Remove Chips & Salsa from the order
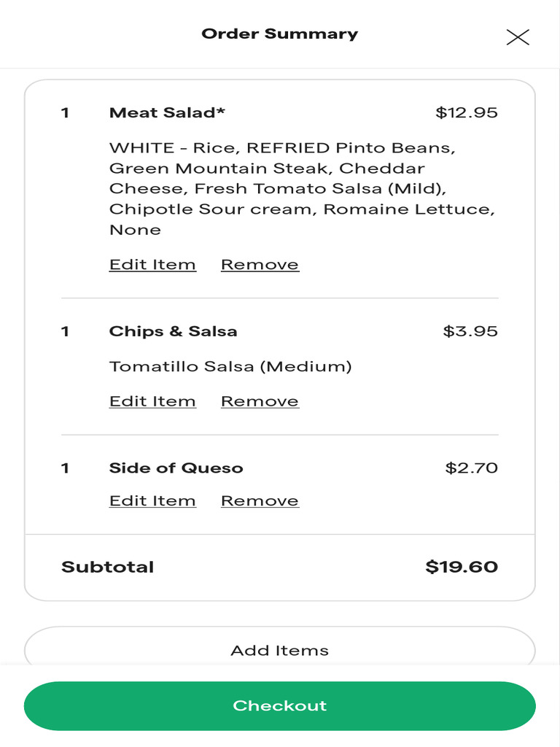560x747 pixels. pyautogui.click(x=260, y=401)
